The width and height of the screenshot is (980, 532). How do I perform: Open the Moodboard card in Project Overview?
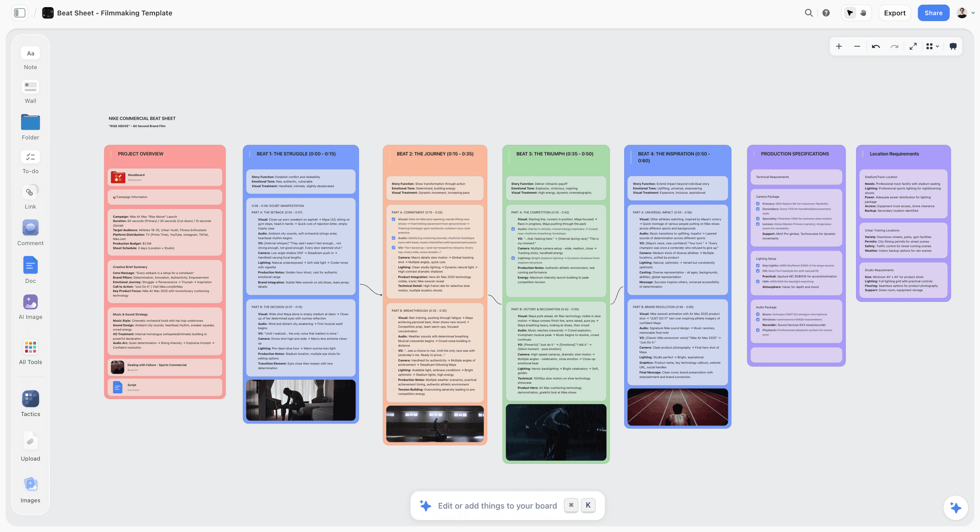[x=165, y=177]
